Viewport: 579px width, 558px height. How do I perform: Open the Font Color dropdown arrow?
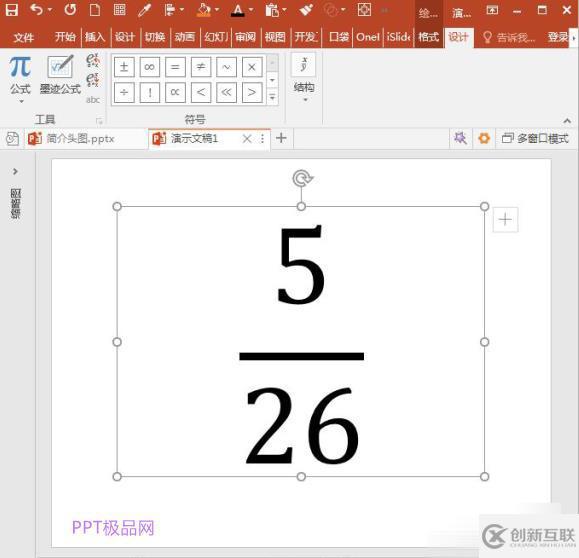251,10
